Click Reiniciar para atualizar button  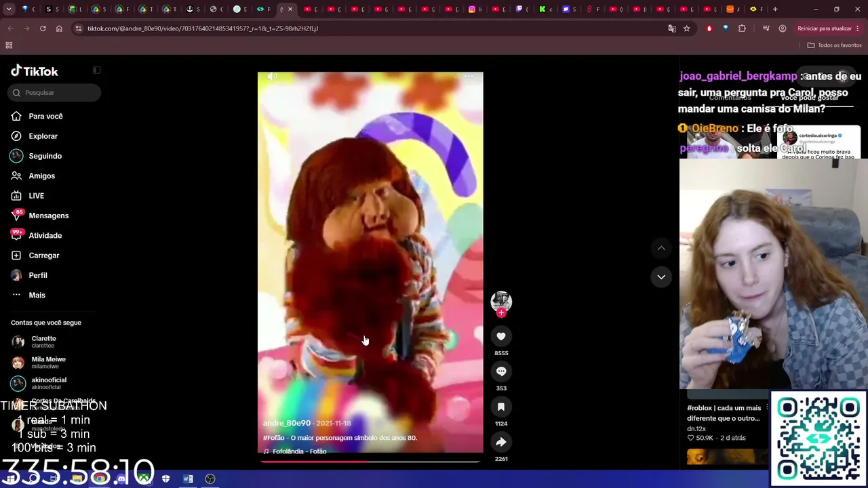(x=825, y=28)
